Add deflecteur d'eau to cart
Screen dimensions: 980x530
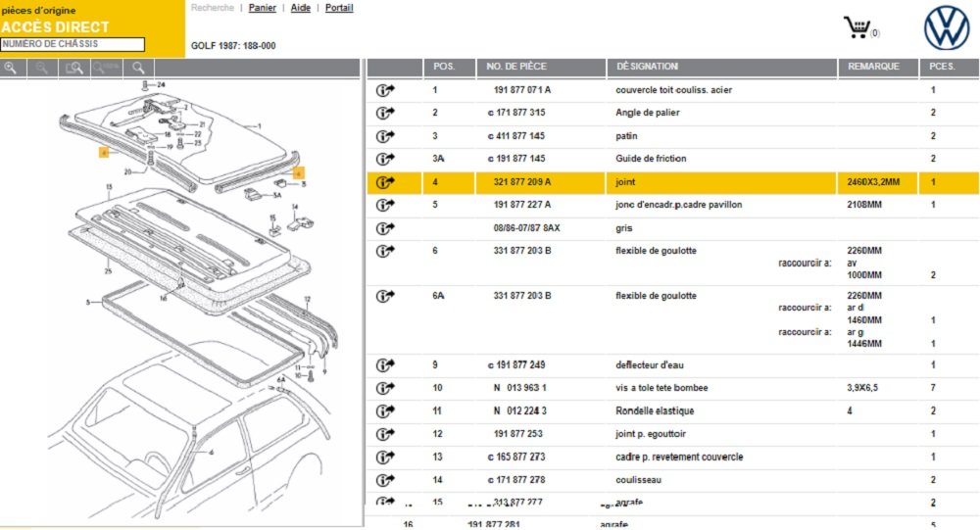tap(385, 365)
